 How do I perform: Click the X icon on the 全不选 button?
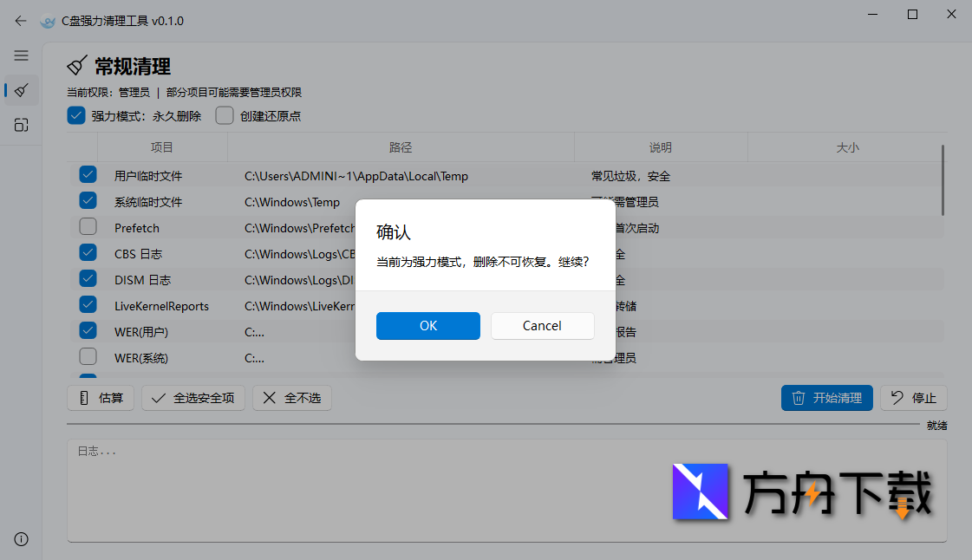269,398
